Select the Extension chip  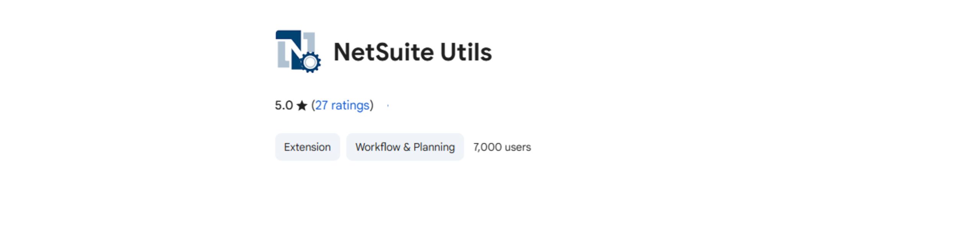coord(307,147)
